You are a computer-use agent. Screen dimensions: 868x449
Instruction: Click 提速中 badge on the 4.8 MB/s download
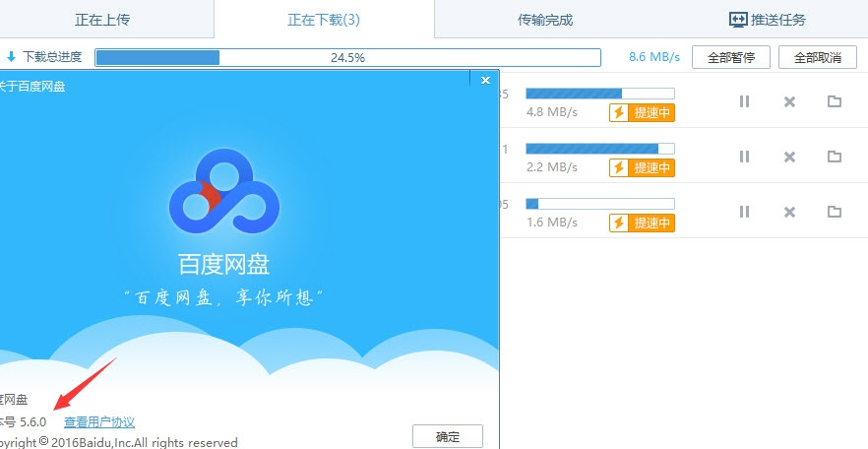click(642, 112)
